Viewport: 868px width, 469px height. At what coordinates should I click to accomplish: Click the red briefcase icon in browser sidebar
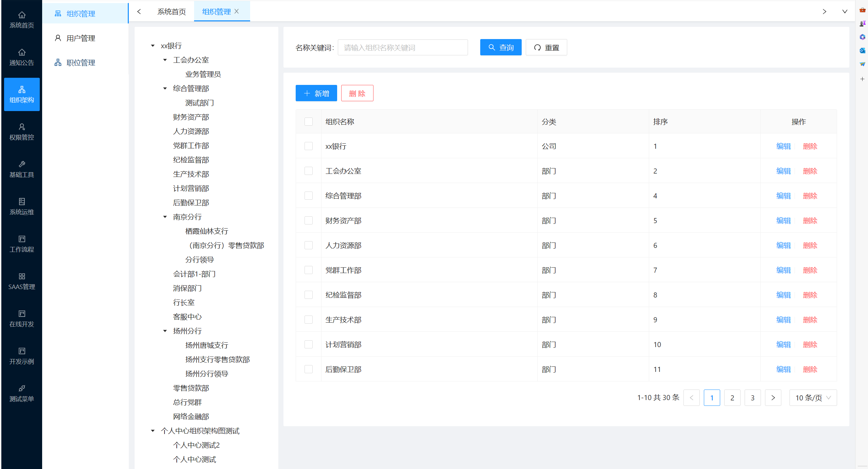pos(862,10)
